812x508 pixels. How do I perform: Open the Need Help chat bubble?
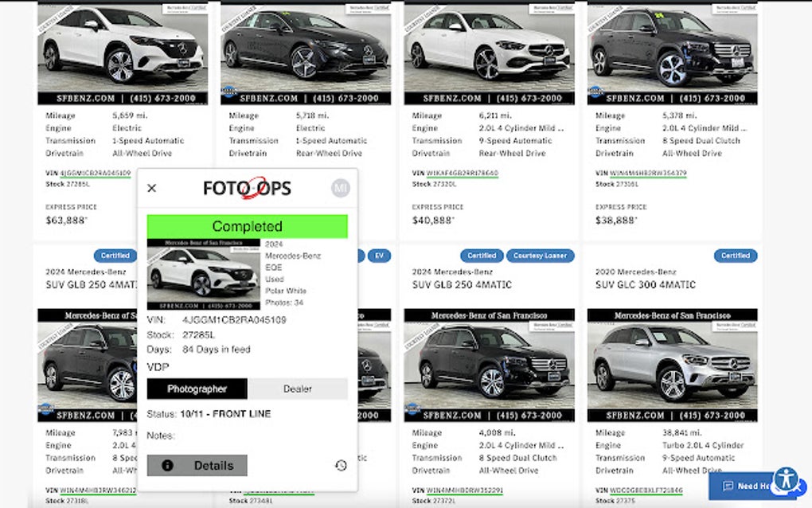click(747, 486)
